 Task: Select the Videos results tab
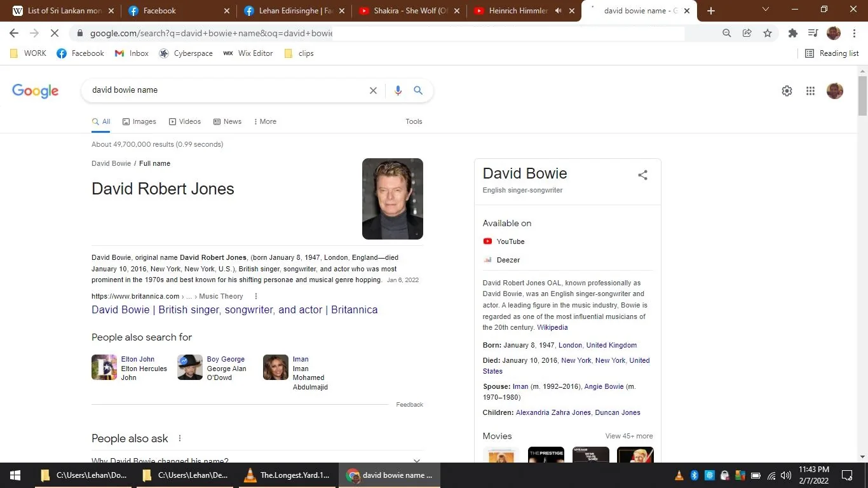coord(185,121)
